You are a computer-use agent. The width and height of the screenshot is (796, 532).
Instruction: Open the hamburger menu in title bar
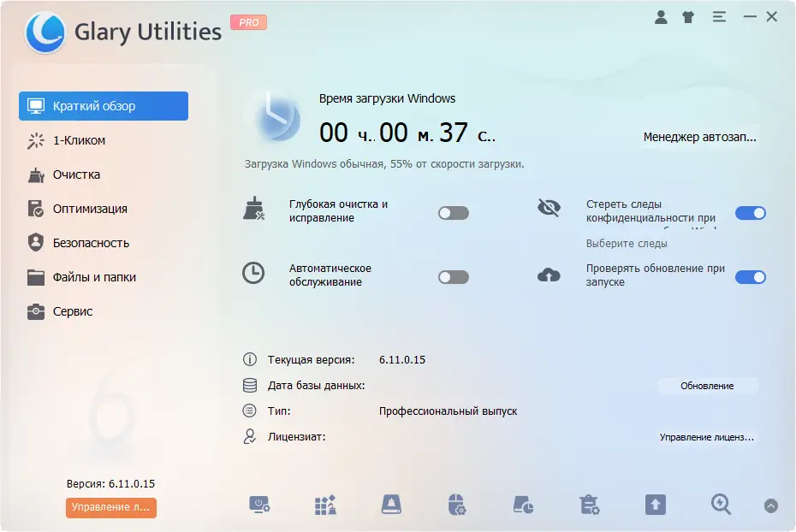[x=719, y=15]
